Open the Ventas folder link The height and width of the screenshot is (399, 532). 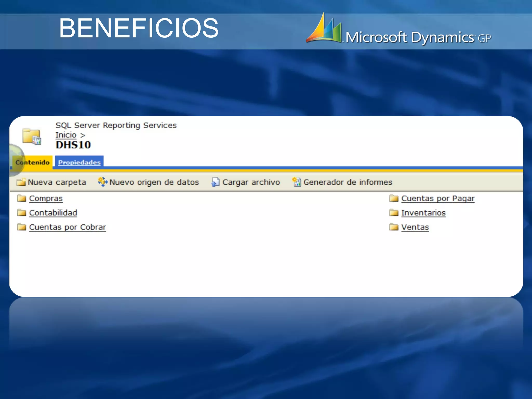tap(415, 227)
